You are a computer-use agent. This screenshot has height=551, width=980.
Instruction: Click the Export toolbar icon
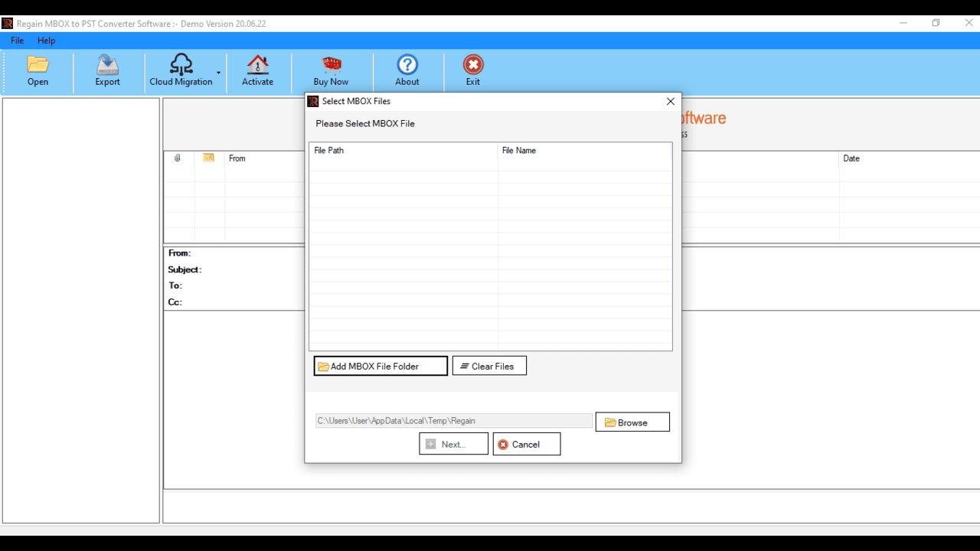[107, 64]
